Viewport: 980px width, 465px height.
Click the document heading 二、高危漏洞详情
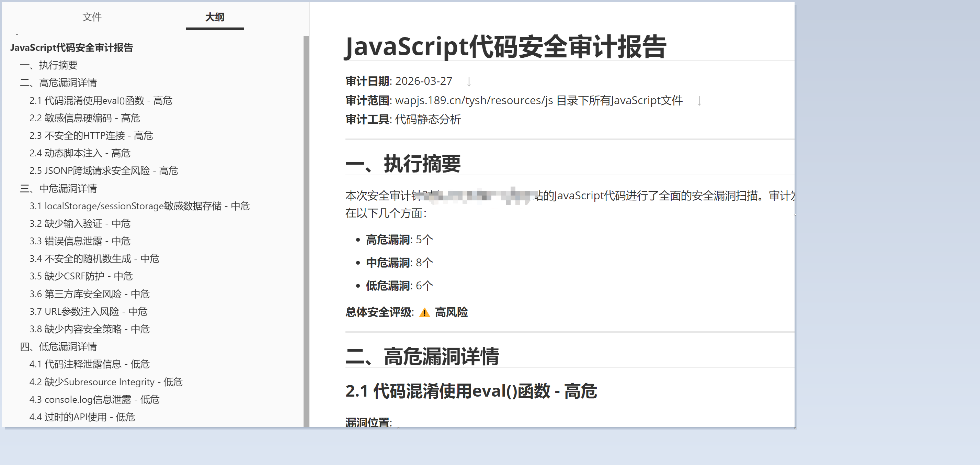(422, 357)
